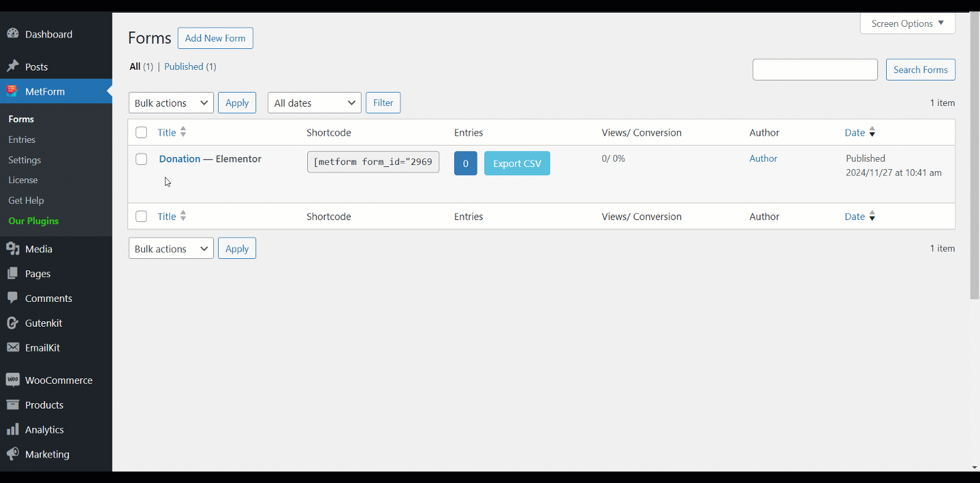980x483 pixels.
Task: Focus the search forms text field
Action: (x=815, y=70)
